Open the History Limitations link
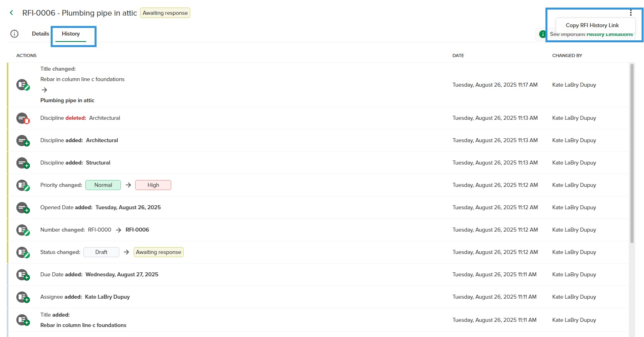 tap(609, 35)
